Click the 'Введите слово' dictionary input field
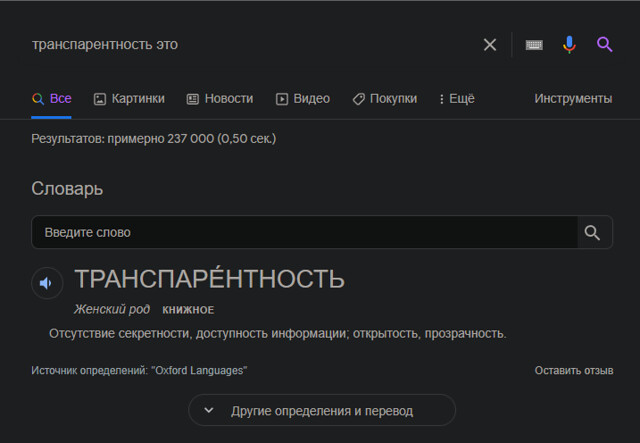The height and width of the screenshot is (443, 640). tap(304, 232)
